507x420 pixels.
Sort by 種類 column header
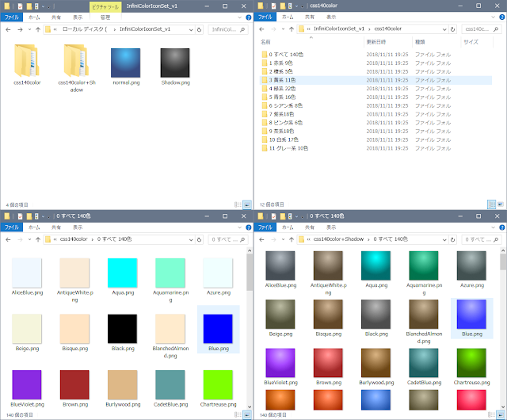pos(436,42)
